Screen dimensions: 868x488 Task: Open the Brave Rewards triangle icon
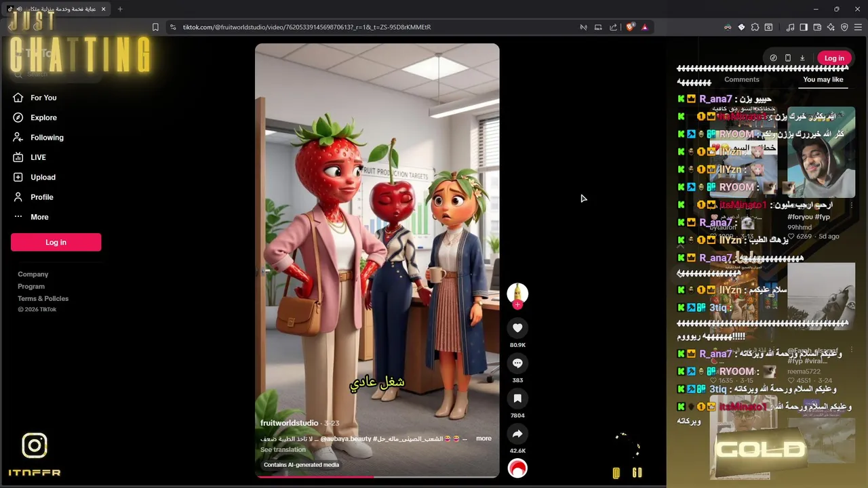(x=644, y=27)
